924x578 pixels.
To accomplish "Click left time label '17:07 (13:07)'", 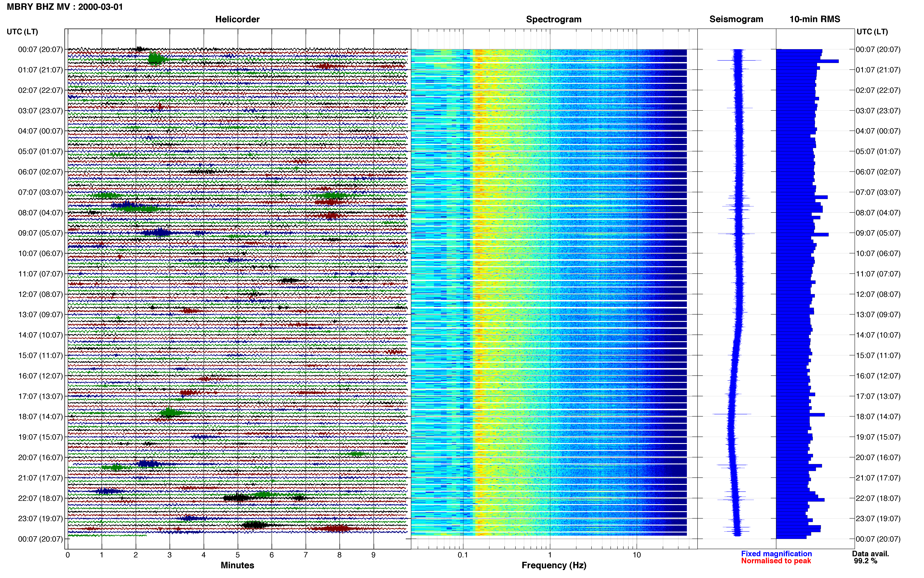I will 41,396.
